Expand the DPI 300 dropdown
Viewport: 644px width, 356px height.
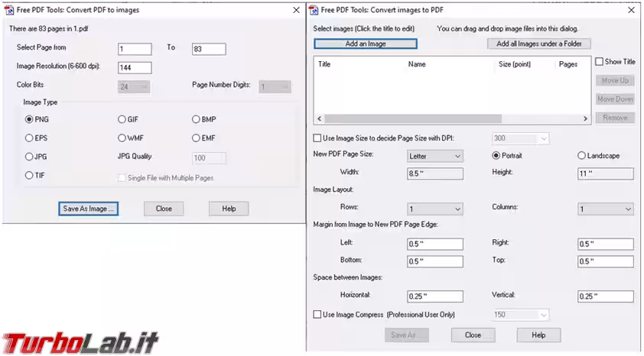[520, 138]
